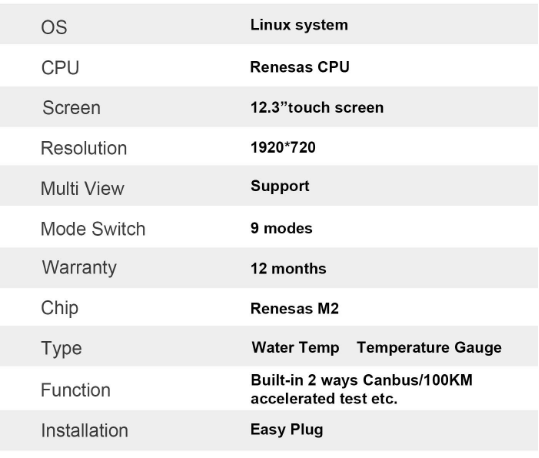Click the Resolution label
This screenshot has height=458, width=539.
tap(84, 148)
